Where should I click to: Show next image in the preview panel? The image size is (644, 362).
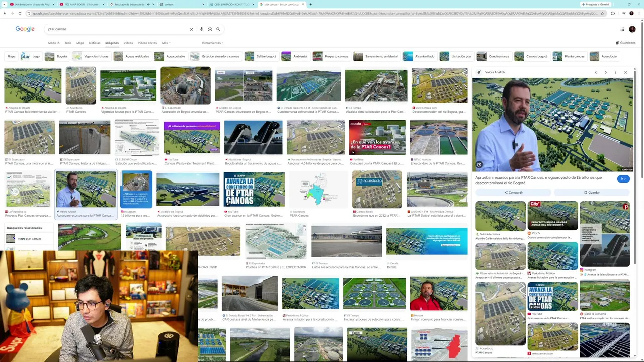(606, 72)
